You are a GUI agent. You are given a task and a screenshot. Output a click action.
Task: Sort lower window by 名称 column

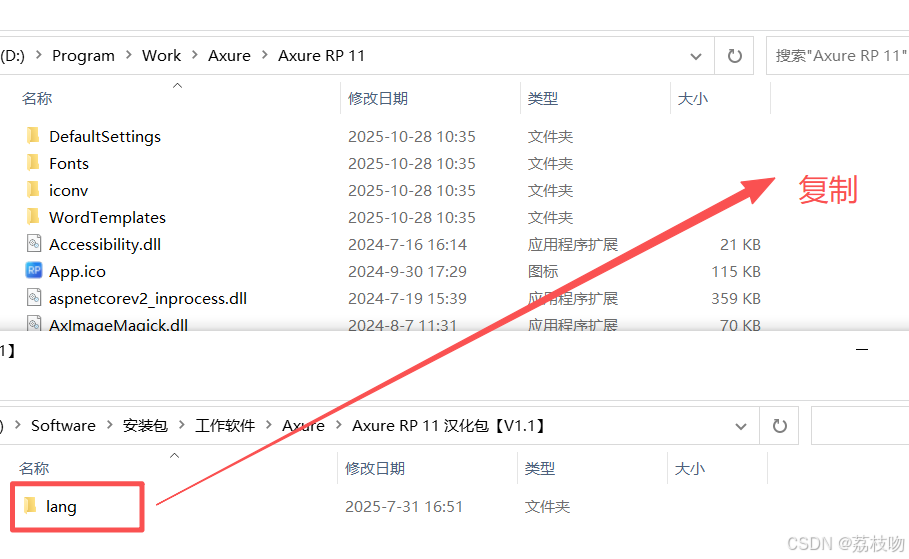tap(34, 469)
